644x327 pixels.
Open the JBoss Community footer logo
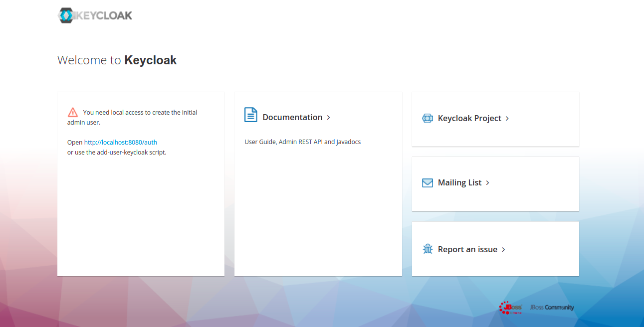(x=552, y=308)
